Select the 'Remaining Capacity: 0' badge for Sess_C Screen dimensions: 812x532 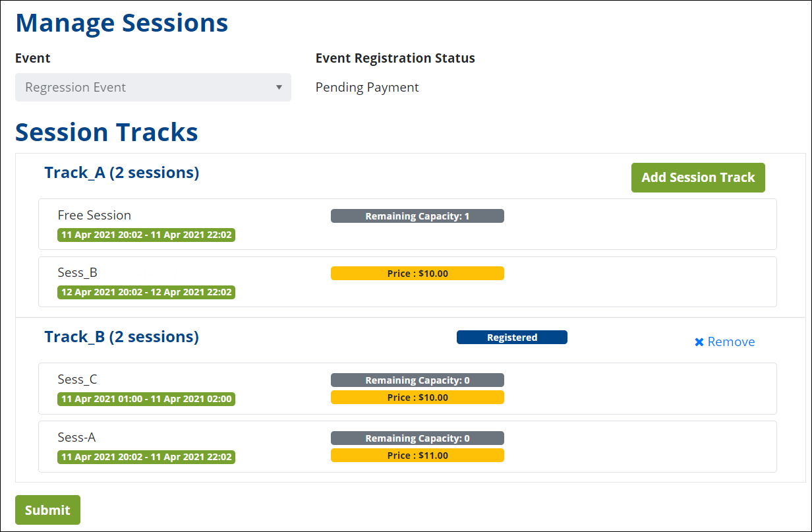417,380
